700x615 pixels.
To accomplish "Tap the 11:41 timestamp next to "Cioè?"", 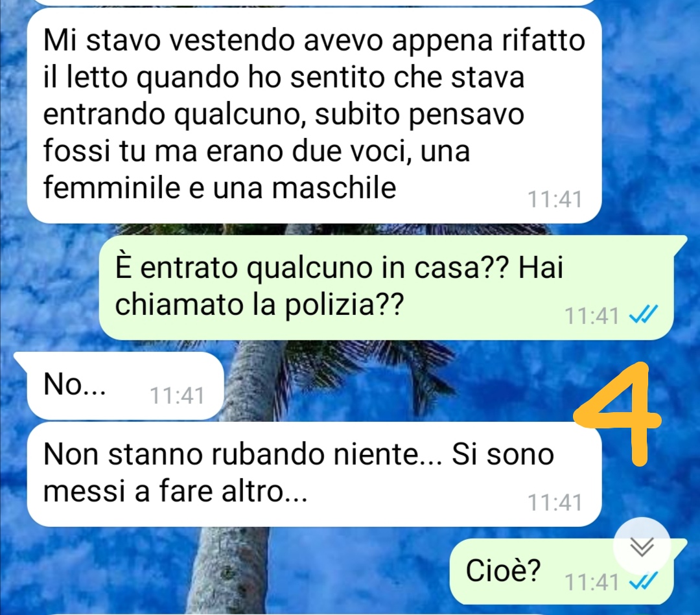I will pos(592,582).
